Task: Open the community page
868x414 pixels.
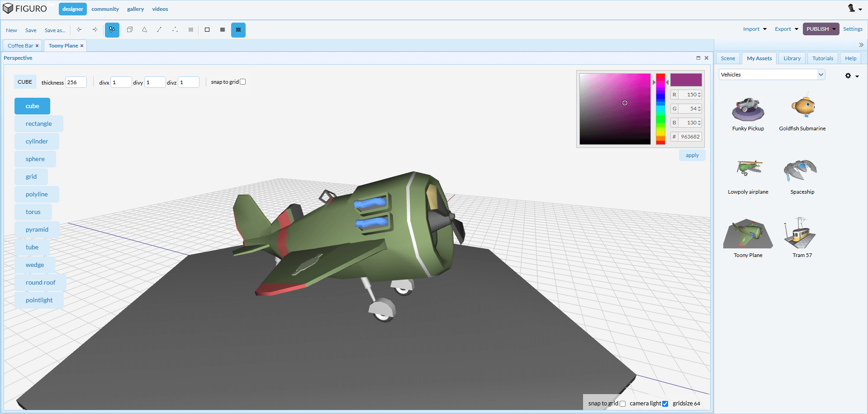Action: pyautogui.click(x=105, y=9)
